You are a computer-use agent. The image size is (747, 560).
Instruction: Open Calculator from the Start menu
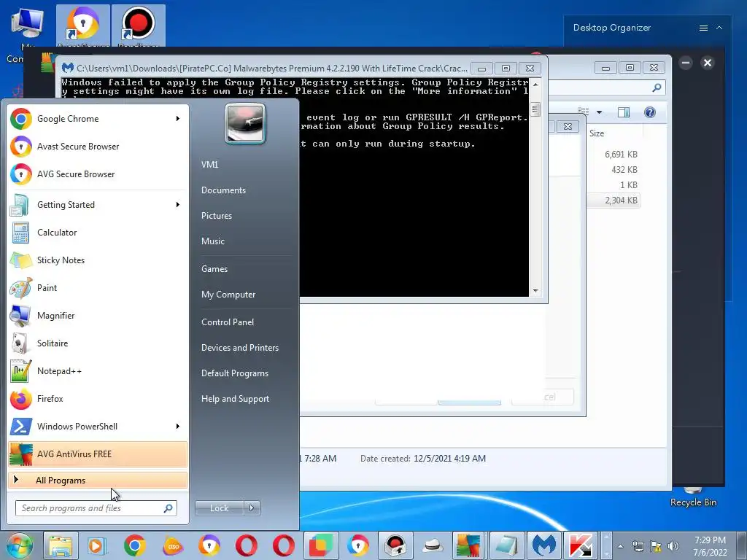coord(98,233)
